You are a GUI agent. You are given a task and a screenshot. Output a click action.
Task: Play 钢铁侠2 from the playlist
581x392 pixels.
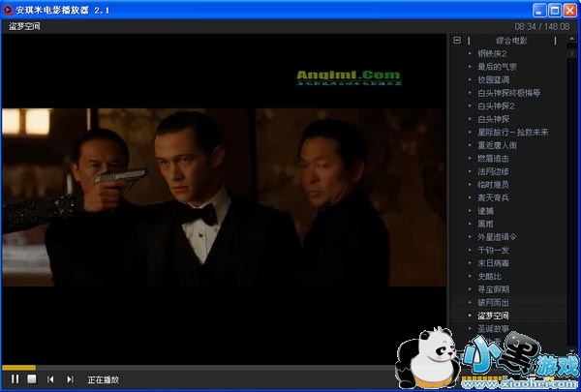[x=492, y=53]
